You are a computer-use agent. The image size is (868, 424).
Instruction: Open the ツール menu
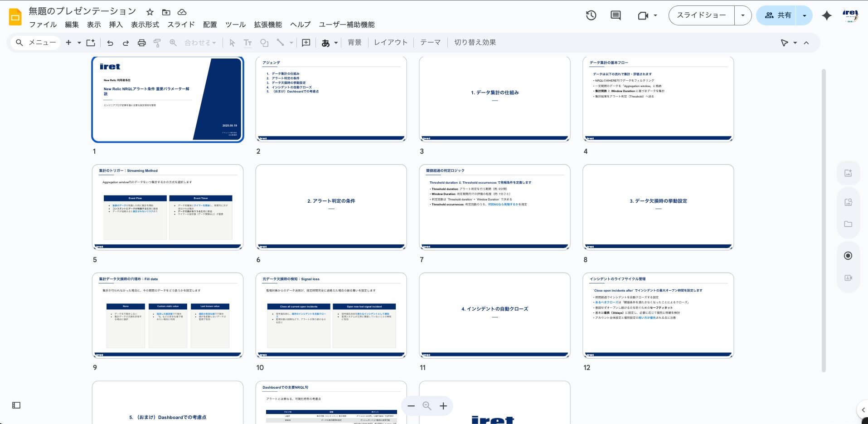[x=236, y=24]
